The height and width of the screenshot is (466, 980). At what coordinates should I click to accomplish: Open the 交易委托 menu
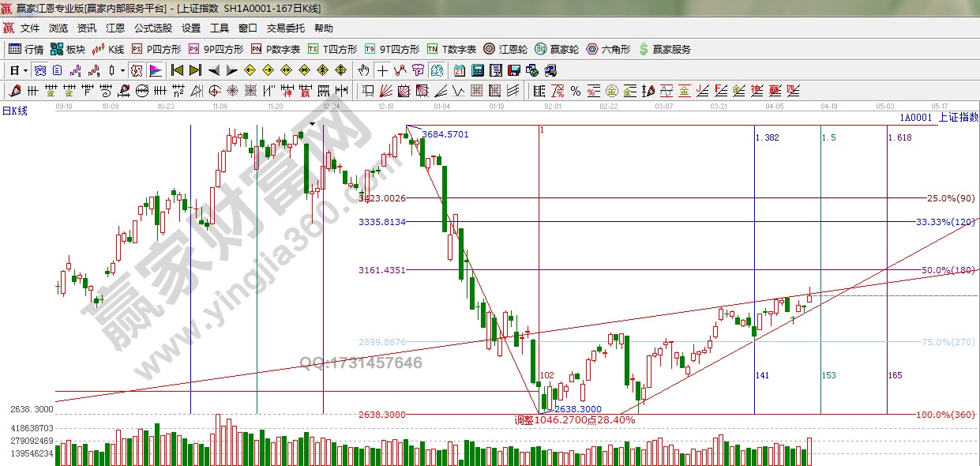click(285, 28)
